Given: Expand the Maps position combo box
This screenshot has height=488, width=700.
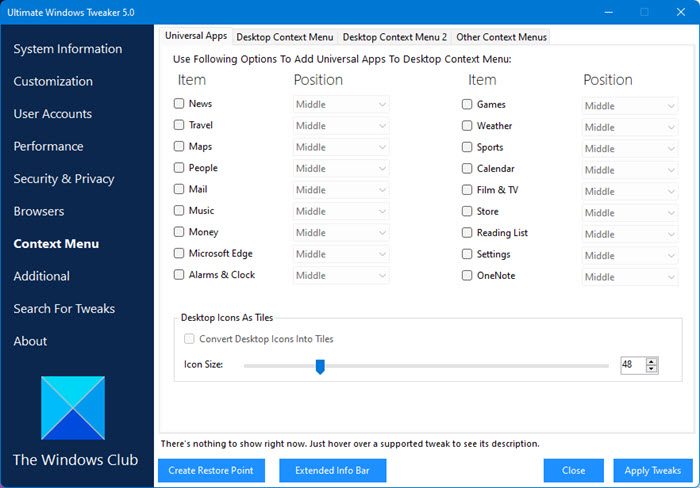Looking at the screenshot, I should tap(341, 147).
